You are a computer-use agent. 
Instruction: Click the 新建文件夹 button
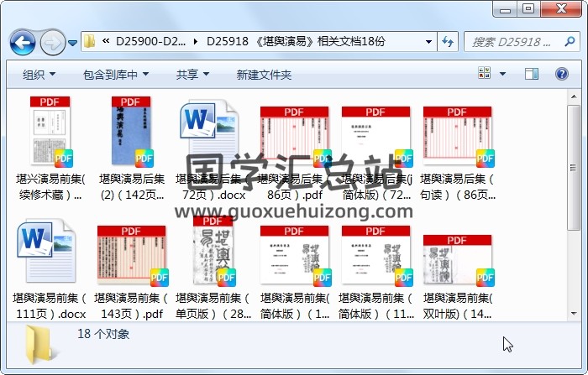[x=264, y=75]
